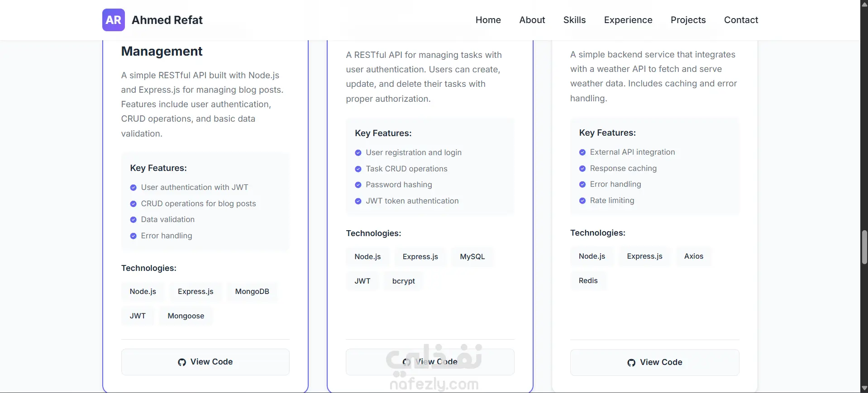Select Projects in the navigation bar
868x393 pixels.
point(688,20)
